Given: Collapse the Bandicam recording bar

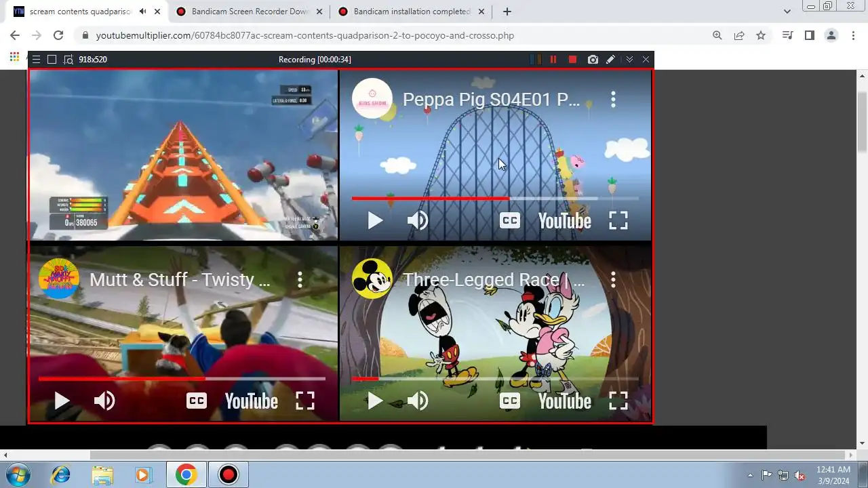Looking at the screenshot, I should coord(629,60).
